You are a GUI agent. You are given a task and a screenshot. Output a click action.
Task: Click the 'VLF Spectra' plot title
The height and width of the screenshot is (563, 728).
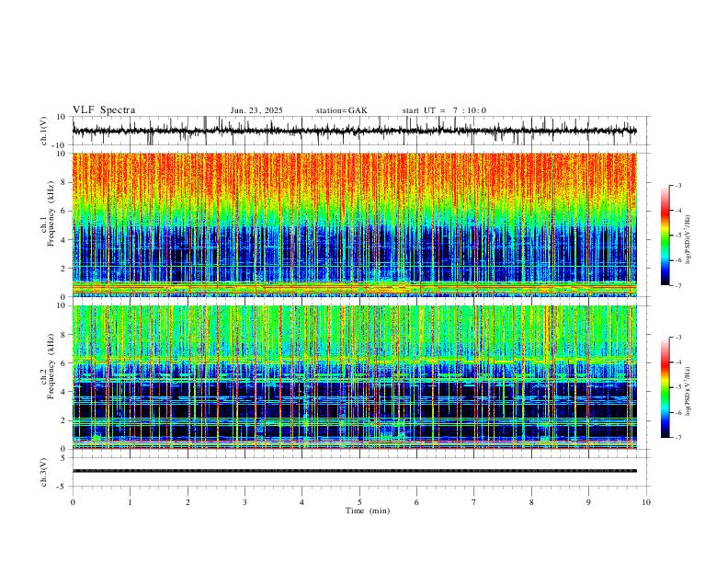(x=104, y=110)
